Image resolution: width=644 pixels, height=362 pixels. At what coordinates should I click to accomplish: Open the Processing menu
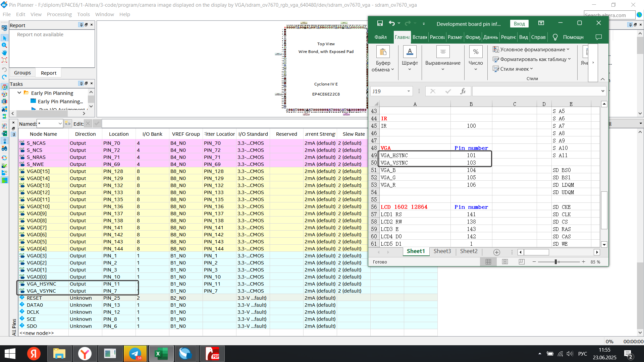coord(59,14)
